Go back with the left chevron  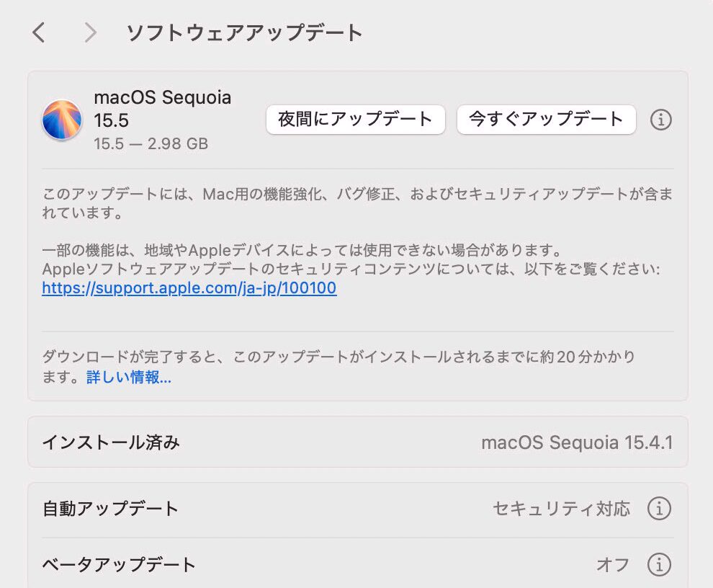(x=39, y=32)
